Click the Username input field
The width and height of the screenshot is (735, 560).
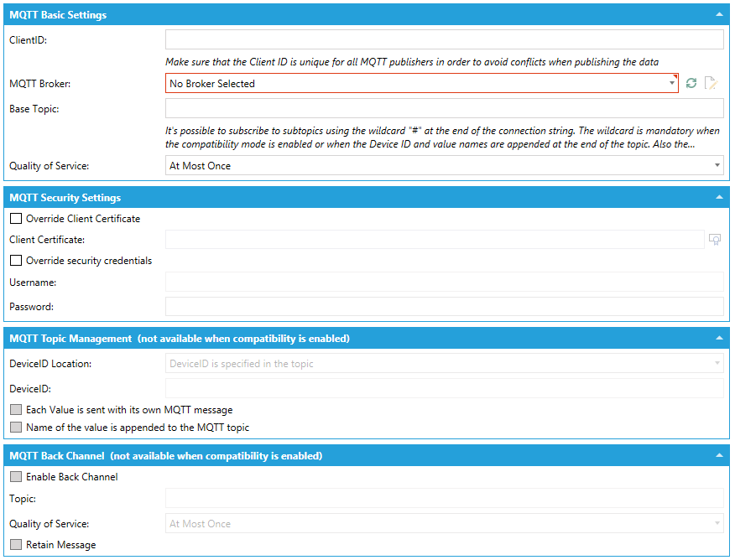point(444,283)
